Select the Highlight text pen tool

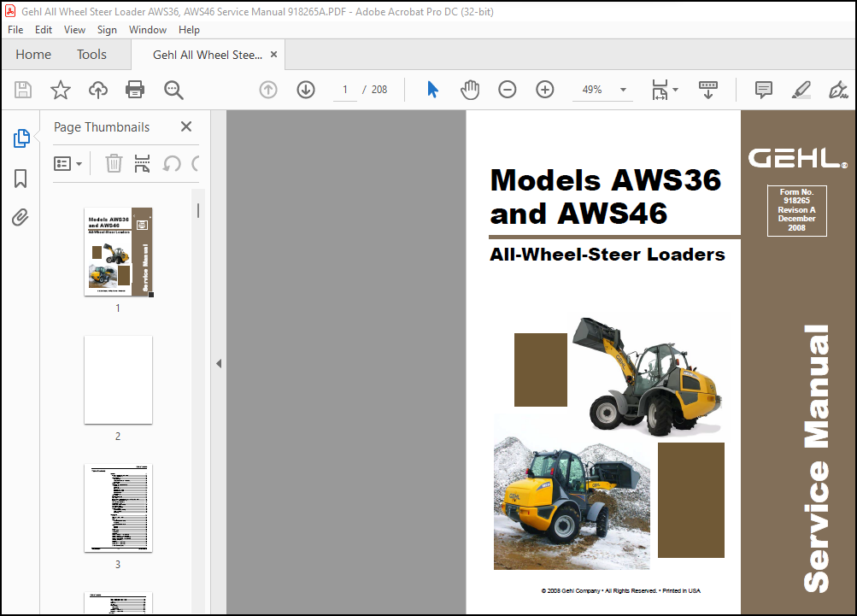pos(801,90)
